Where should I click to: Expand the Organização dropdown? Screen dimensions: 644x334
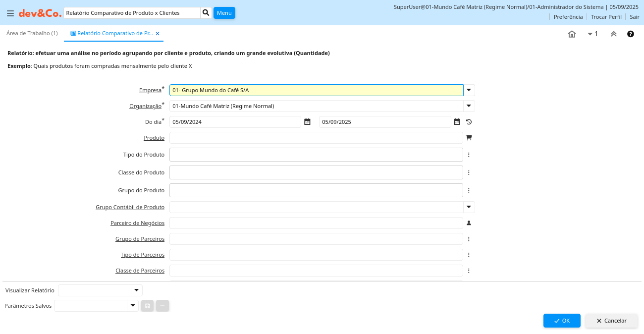coord(469,106)
